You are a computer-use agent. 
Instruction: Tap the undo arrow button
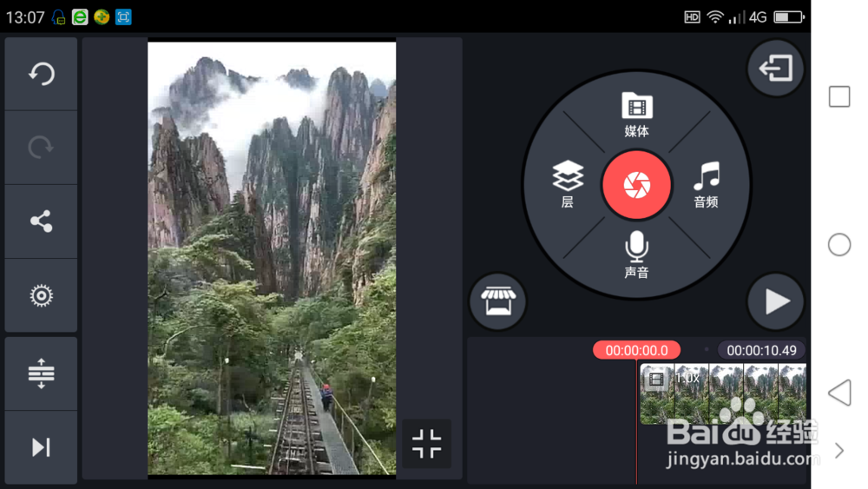pos(41,74)
